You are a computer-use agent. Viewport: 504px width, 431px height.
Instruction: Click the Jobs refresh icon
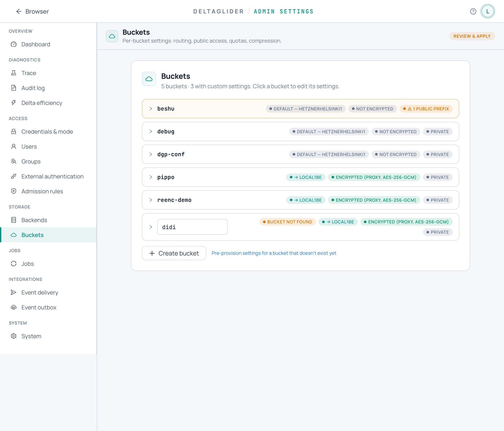pos(14,264)
